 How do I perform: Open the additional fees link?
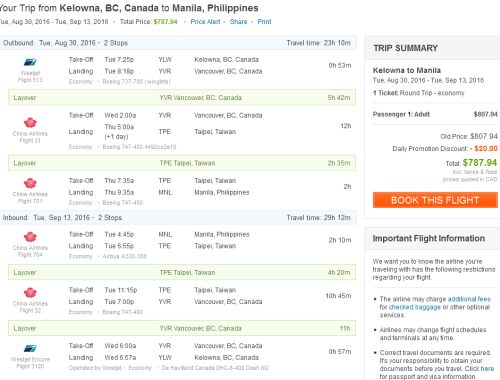(x=469, y=299)
